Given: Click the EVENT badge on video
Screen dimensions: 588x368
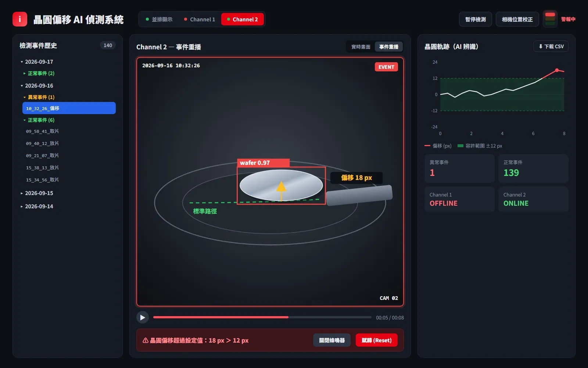Looking at the screenshot, I should click(386, 67).
